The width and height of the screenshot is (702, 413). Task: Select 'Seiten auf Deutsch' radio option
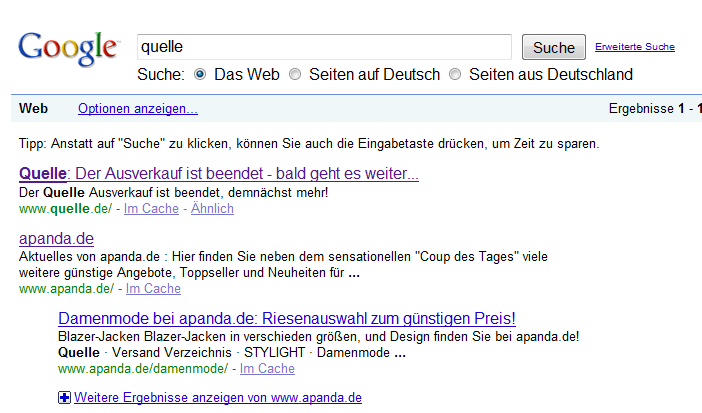click(295, 74)
